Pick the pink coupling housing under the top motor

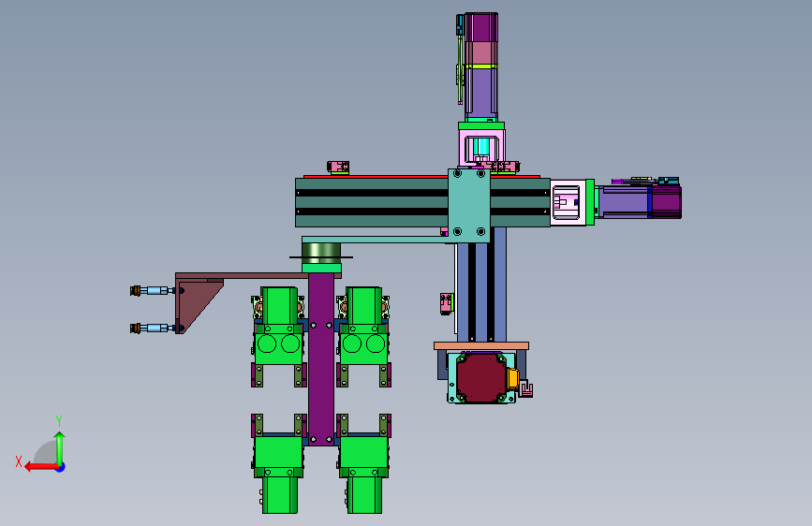[x=481, y=148]
